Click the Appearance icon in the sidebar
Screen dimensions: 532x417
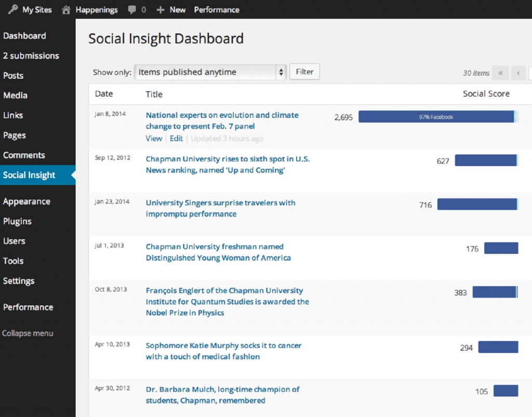(27, 201)
